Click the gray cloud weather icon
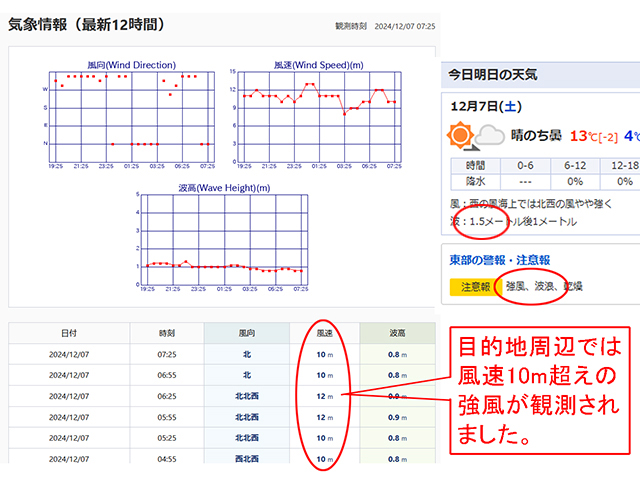 click(x=489, y=136)
